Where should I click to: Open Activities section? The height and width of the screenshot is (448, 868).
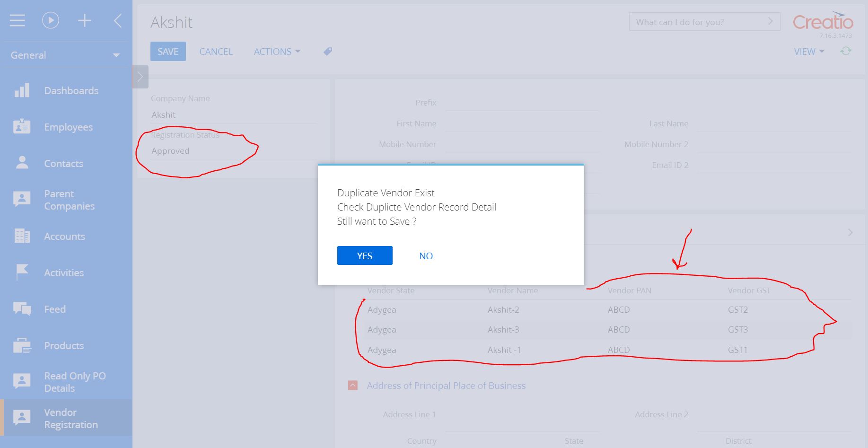coord(64,272)
